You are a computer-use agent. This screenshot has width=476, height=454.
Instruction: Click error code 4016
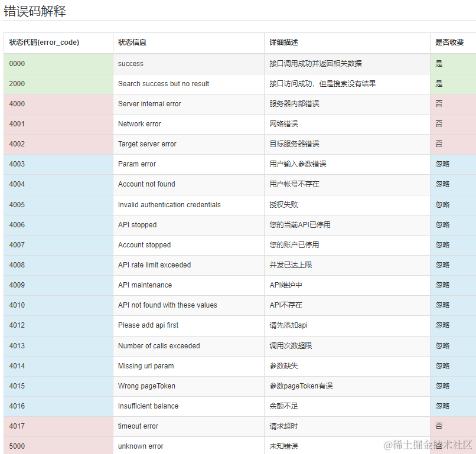click(x=17, y=406)
